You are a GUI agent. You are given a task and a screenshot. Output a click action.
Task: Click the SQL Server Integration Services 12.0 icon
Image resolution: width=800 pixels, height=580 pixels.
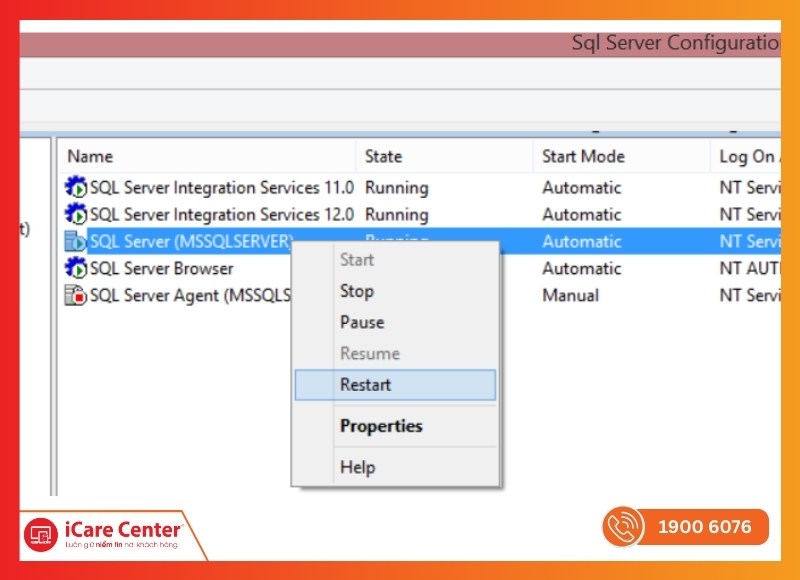[76, 214]
